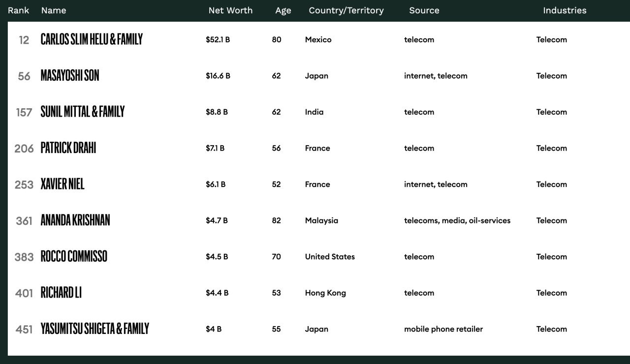630x364 pixels.
Task: Click Mexico country cell
Action: click(x=318, y=39)
